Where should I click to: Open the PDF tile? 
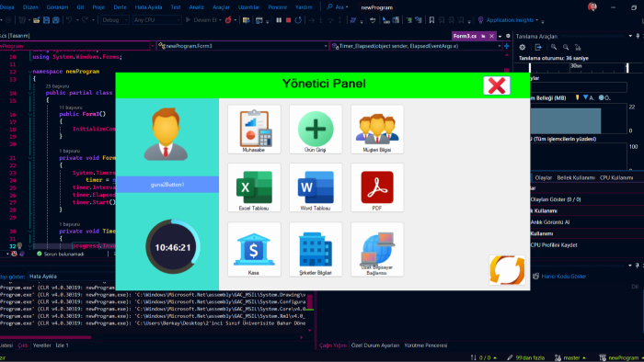377,187
